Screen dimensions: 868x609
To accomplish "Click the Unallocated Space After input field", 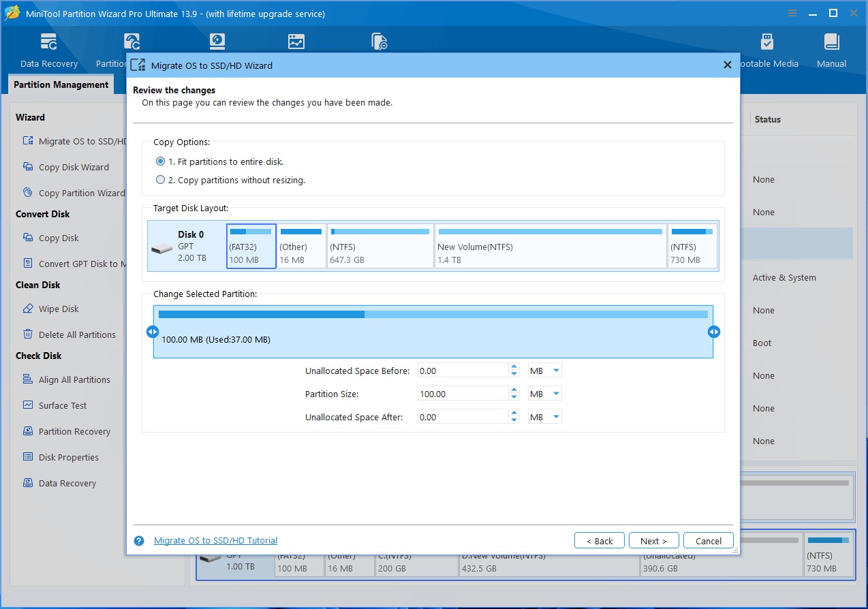I will [x=463, y=417].
